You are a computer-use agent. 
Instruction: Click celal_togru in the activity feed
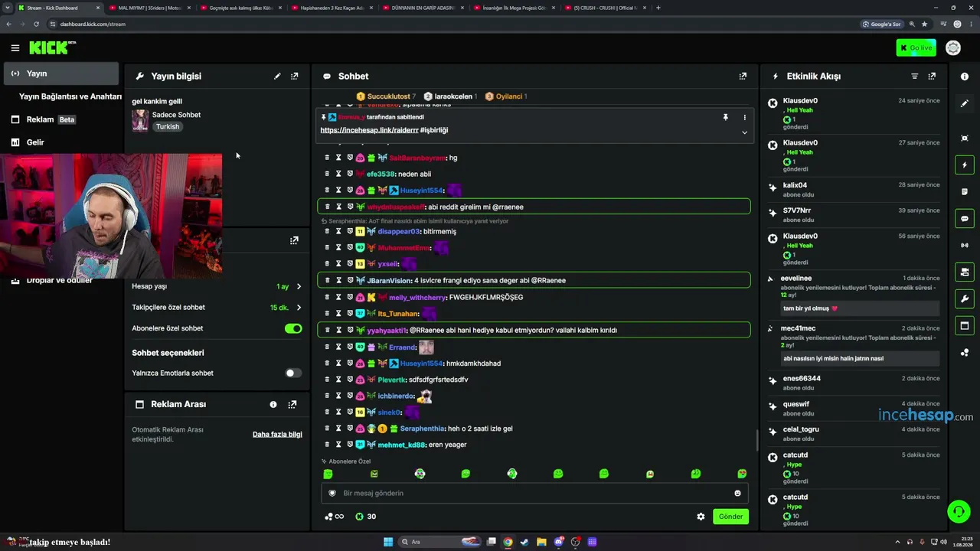click(801, 429)
